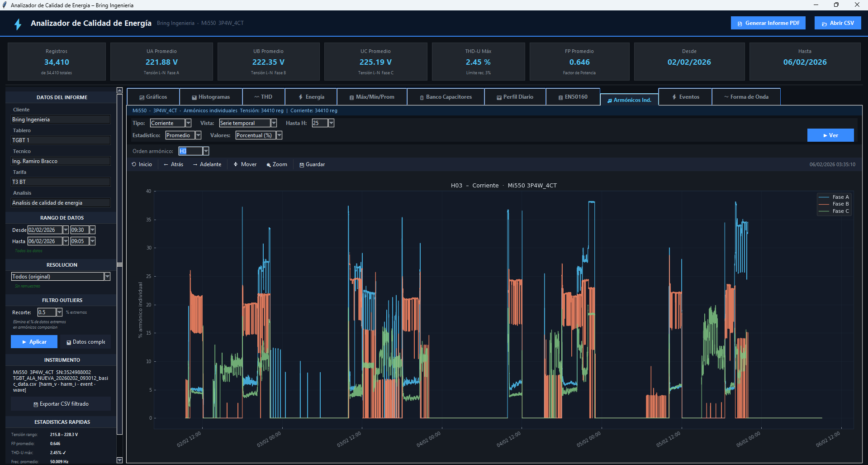Viewport: 868px width, 465px height.
Task: Click the Cliente name input field
Action: [61, 120]
